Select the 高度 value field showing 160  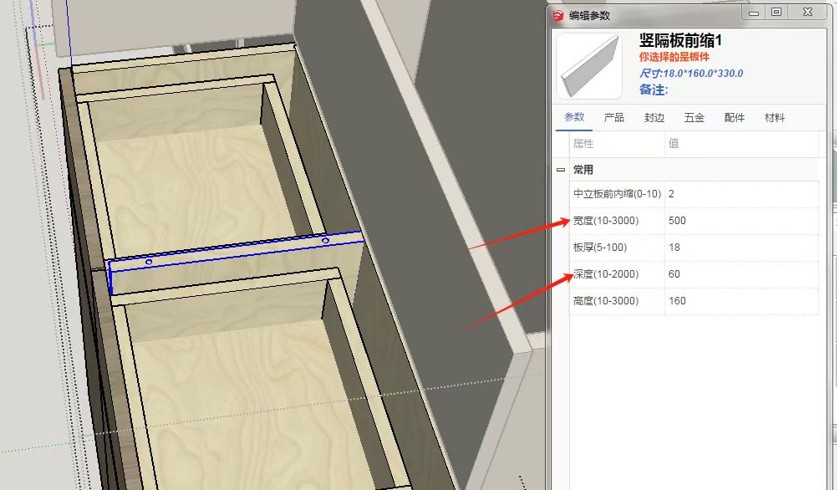[x=745, y=301]
